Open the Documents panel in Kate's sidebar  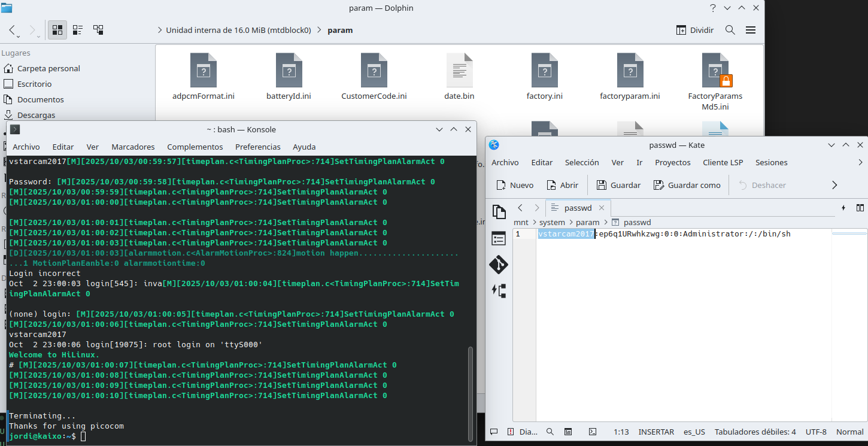coord(499,212)
